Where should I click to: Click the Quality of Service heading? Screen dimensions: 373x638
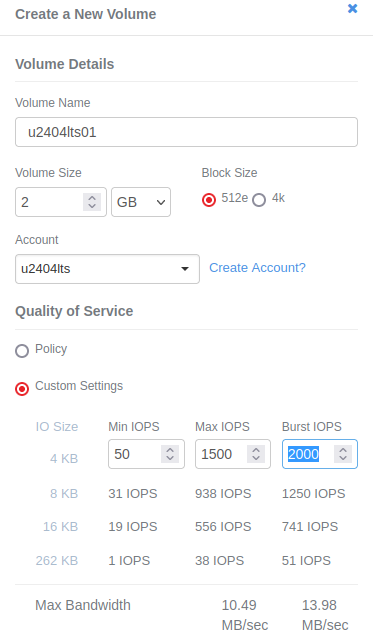pyautogui.click(x=74, y=311)
